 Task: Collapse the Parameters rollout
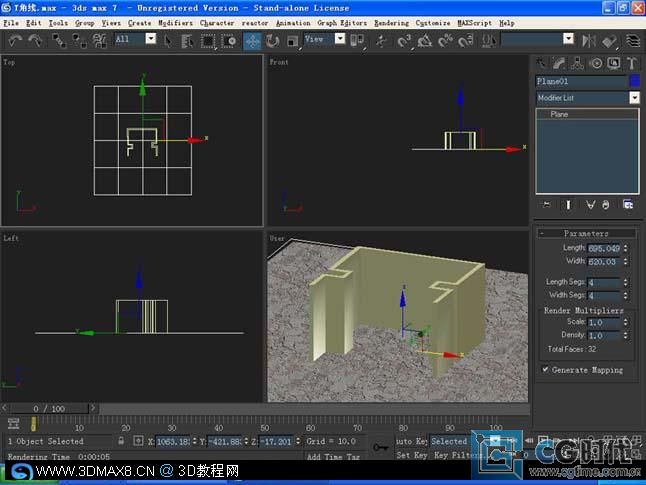click(x=586, y=233)
